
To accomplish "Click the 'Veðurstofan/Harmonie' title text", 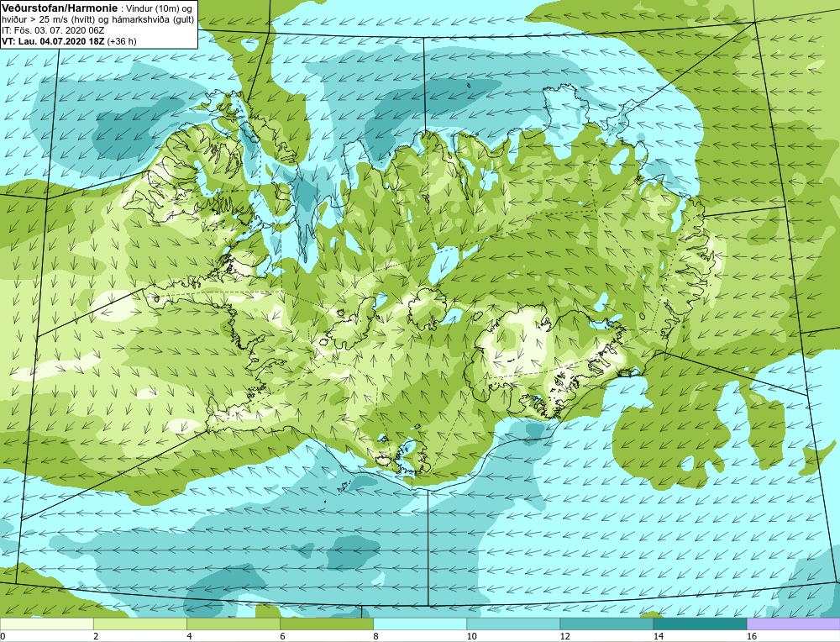I will point(59,8).
